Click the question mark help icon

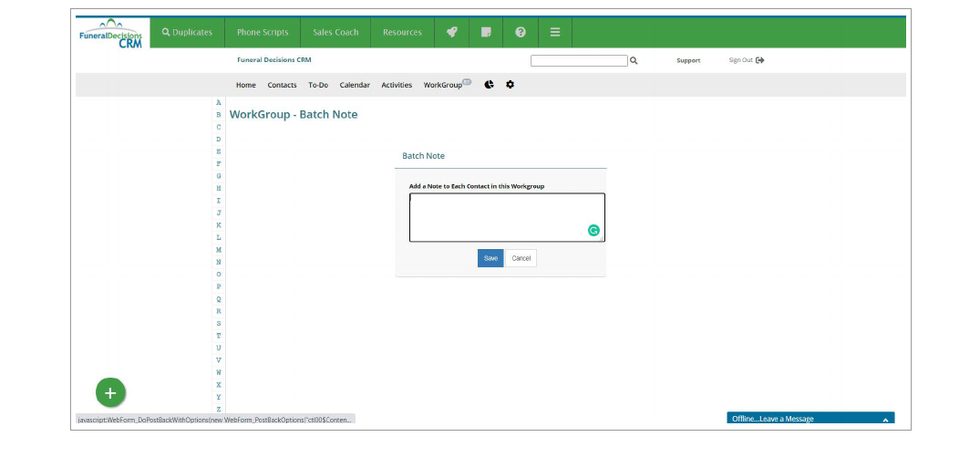521,32
